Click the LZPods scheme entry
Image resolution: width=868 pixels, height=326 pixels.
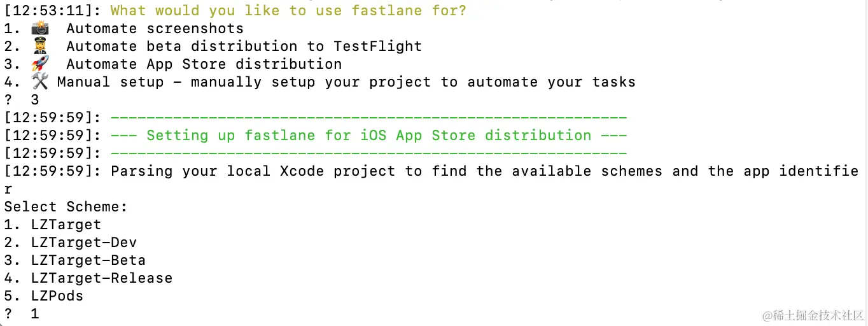pos(57,295)
